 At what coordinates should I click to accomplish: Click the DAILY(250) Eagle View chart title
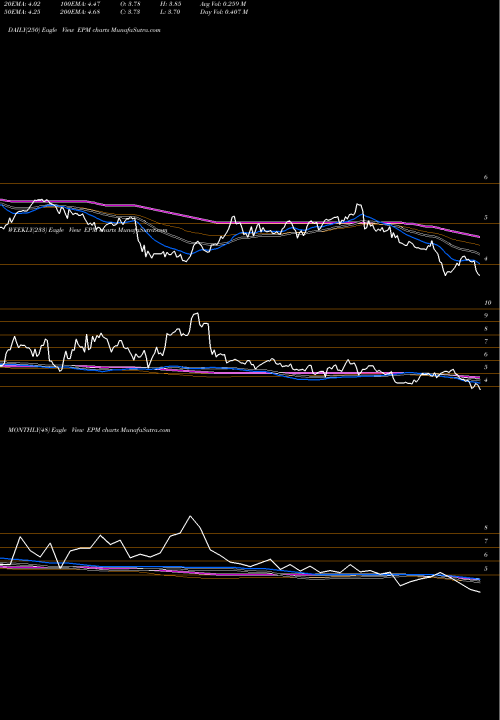click(84, 30)
